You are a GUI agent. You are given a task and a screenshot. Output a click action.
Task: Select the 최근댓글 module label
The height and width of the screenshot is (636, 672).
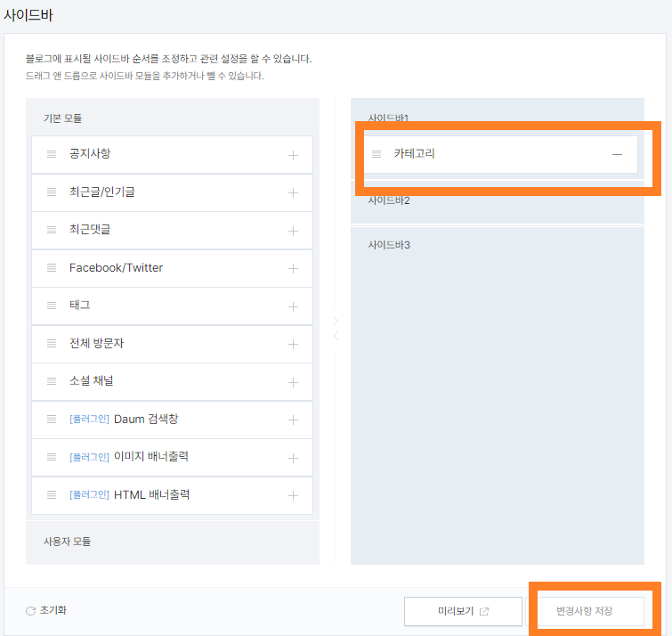90,230
